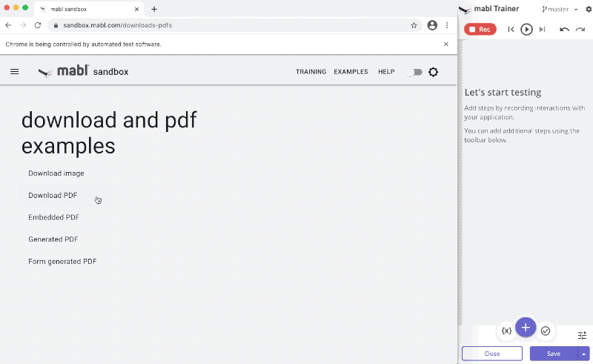Toggle the dark mode switch

click(x=415, y=72)
